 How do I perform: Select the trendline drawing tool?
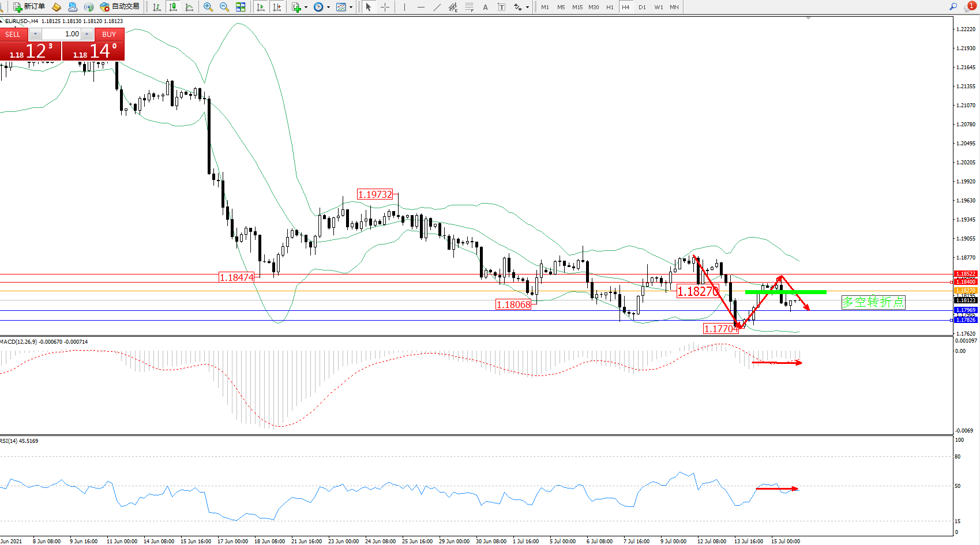437,7
